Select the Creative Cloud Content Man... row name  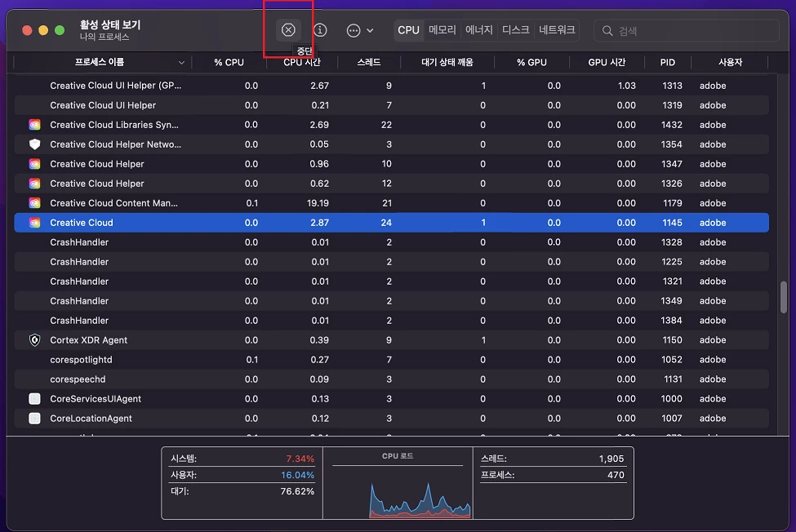coord(113,203)
